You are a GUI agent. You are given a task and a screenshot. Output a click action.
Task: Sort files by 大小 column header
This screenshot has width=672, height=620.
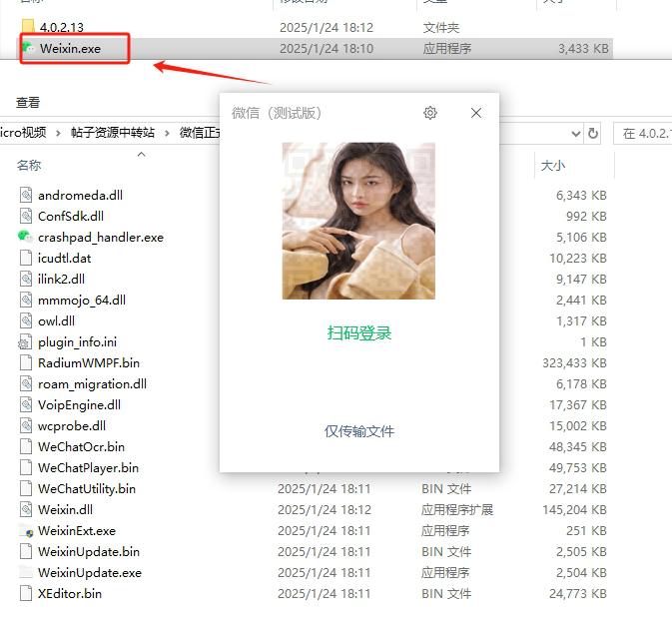tap(553, 166)
